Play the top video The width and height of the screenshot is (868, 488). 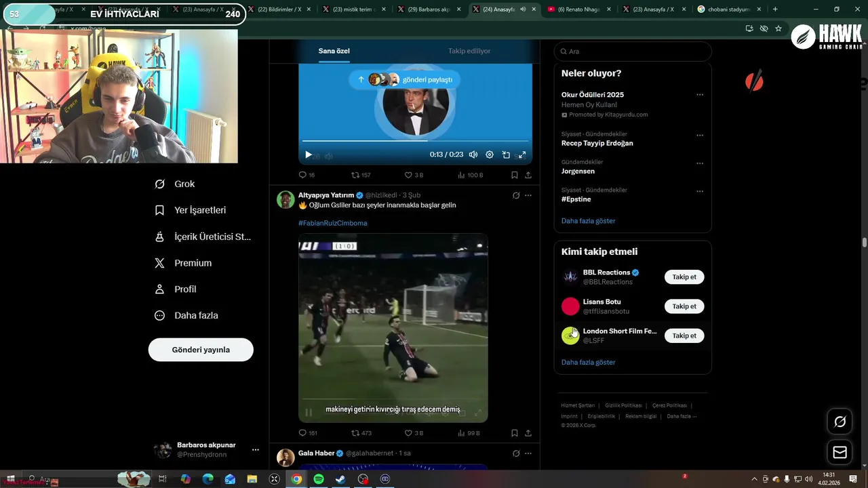[x=308, y=155]
